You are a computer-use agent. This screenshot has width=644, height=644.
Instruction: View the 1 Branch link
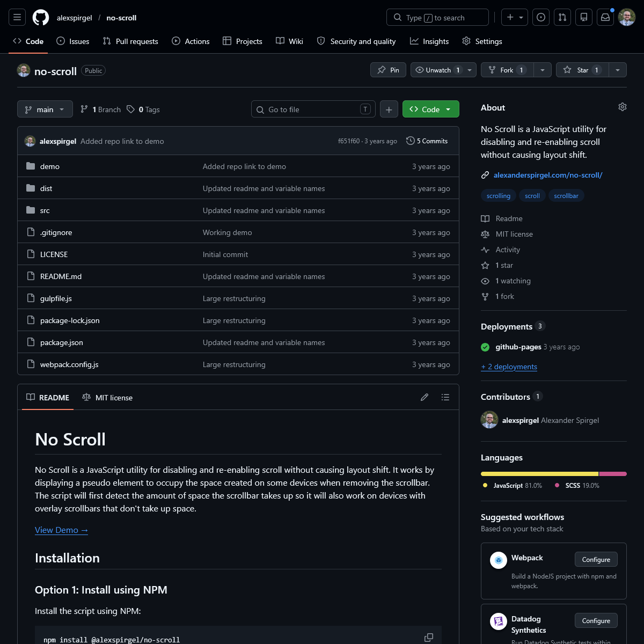tap(100, 109)
